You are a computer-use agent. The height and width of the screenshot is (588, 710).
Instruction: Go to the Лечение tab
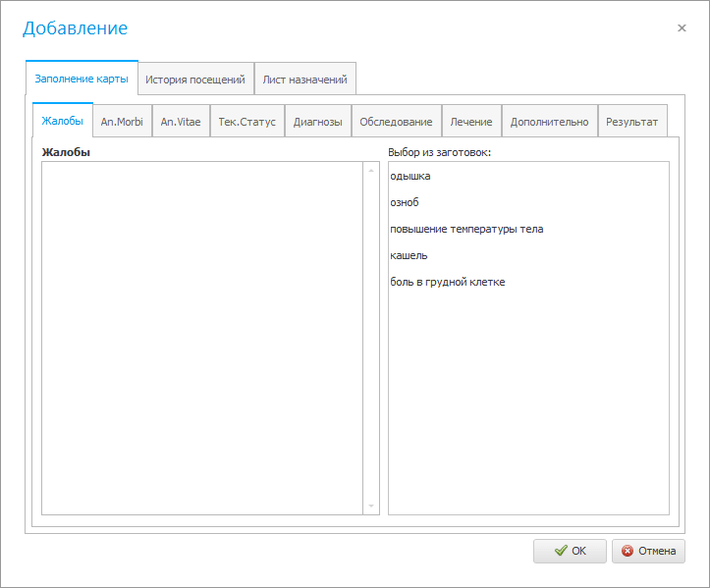click(x=471, y=122)
